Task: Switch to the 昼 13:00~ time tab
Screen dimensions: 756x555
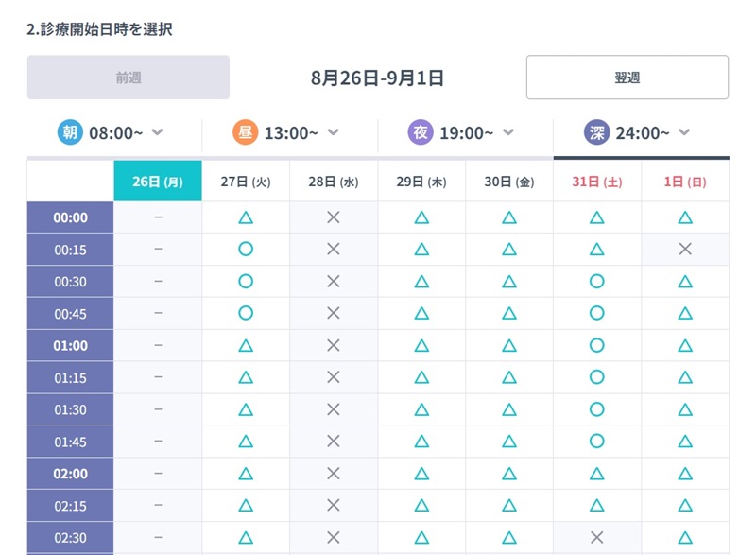Action: click(290, 132)
